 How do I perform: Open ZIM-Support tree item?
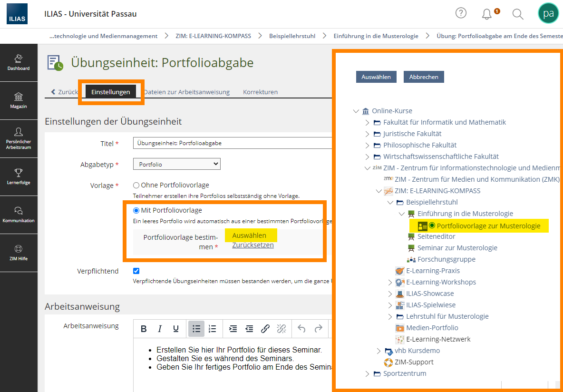pos(414,362)
